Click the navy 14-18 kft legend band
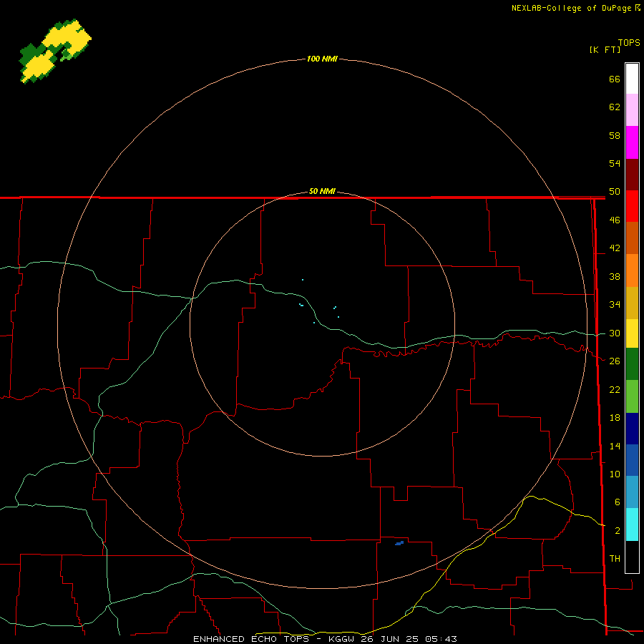This screenshot has width=644, height=644. click(632, 429)
